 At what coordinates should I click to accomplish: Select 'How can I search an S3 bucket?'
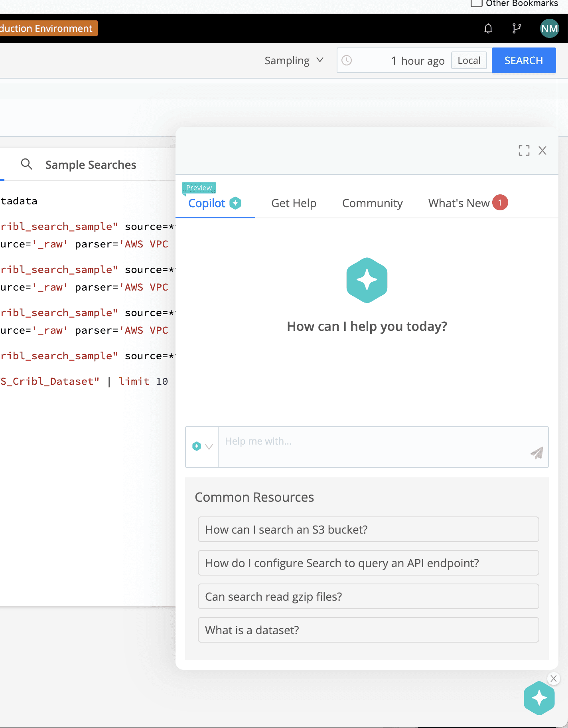(x=368, y=529)
